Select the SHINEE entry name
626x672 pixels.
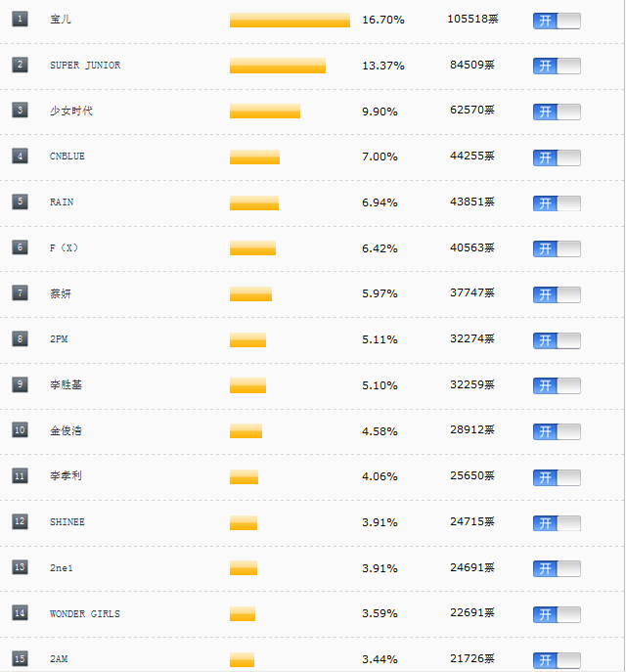click(67, 522)
